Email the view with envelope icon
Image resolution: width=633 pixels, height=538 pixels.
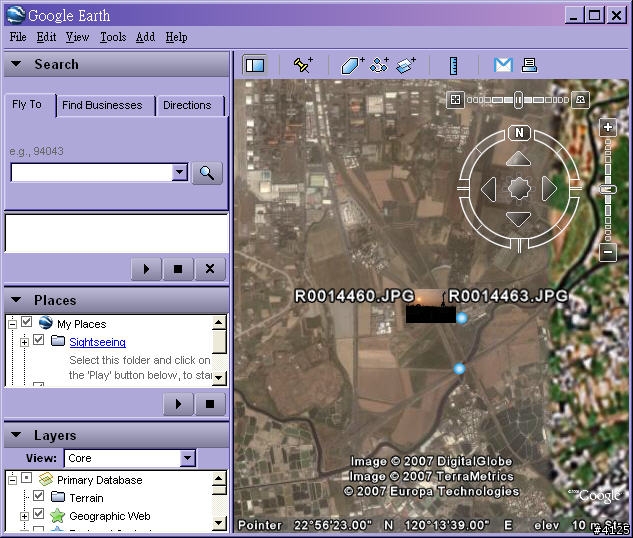click(x=503, y=65)
